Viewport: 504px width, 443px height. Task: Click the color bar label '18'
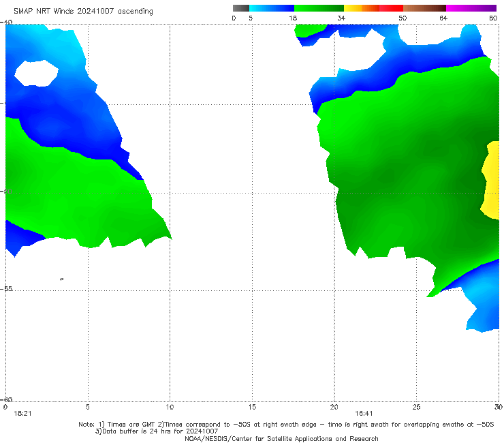click(x=293, y=18)
